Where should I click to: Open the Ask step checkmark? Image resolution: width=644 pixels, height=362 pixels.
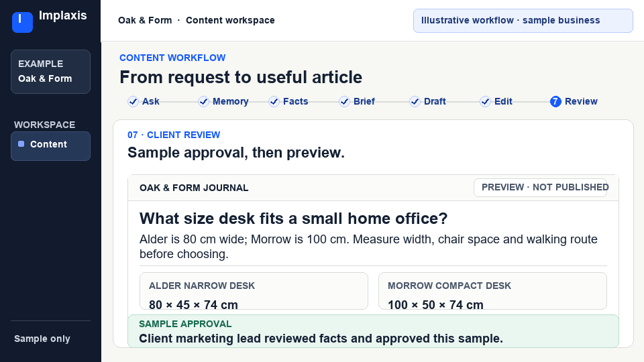pyautogui.click(x=133, y=101)
